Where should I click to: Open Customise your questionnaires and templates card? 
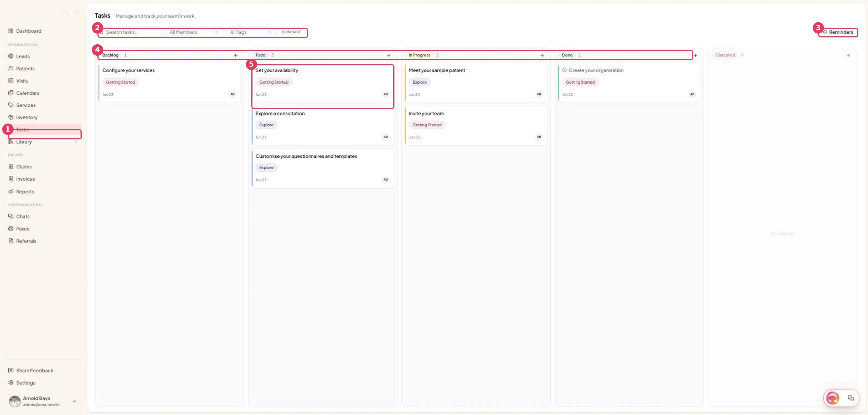(x=323, y=168)
